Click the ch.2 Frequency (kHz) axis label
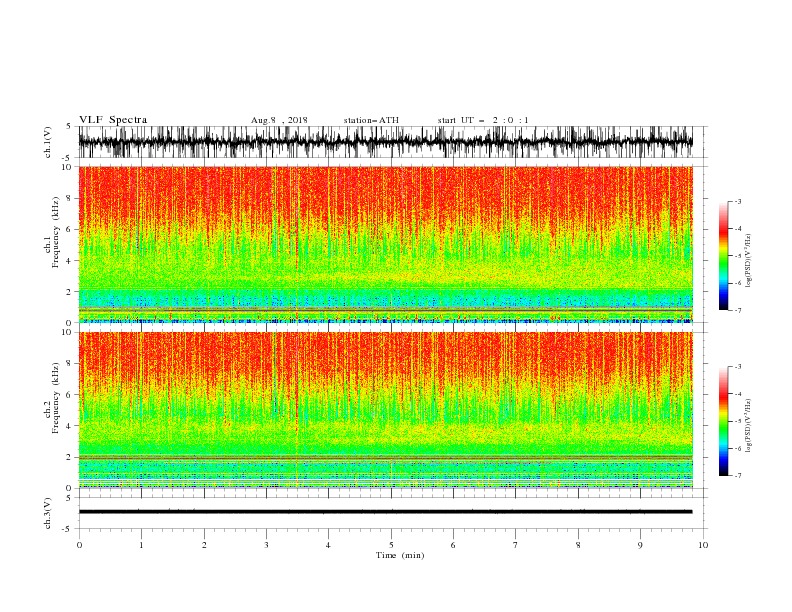Screen dimensions: 792x612 click(x=52, y=398)
